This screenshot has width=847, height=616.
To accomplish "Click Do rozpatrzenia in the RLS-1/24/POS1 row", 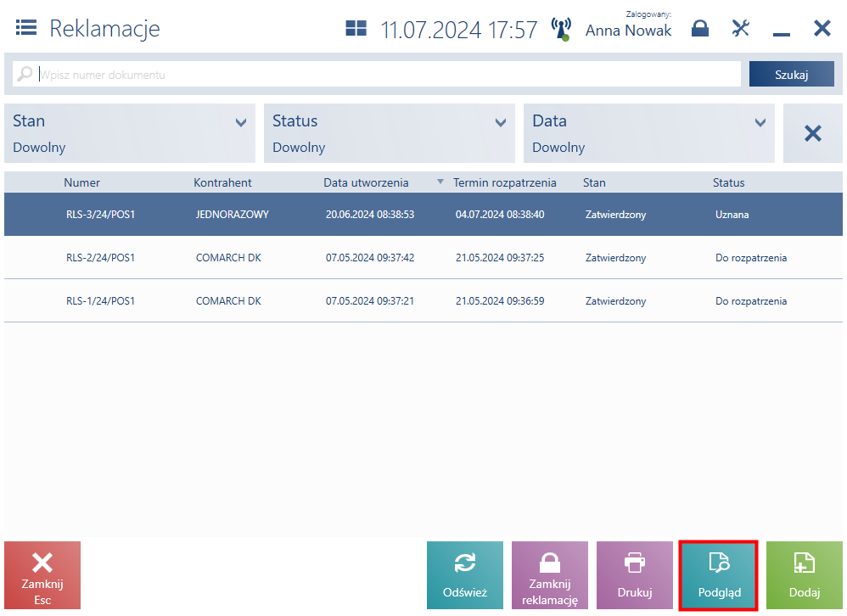I will point(751,300).
